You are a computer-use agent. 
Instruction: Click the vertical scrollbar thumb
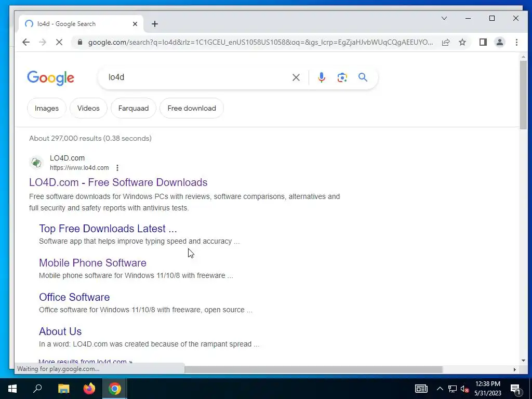click(x=523, y=95)
